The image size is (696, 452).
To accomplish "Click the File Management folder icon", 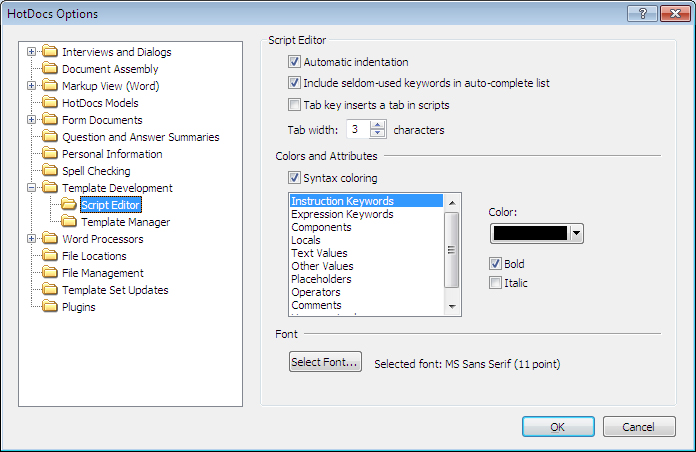I will (x=50, y=272).
